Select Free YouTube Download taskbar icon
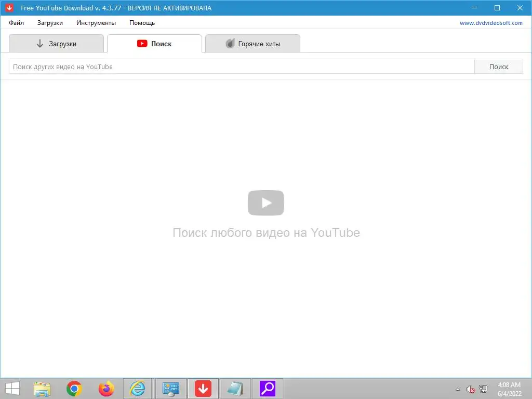The width and height of the screenshot is (532, 399). click(x=203, y=389)
